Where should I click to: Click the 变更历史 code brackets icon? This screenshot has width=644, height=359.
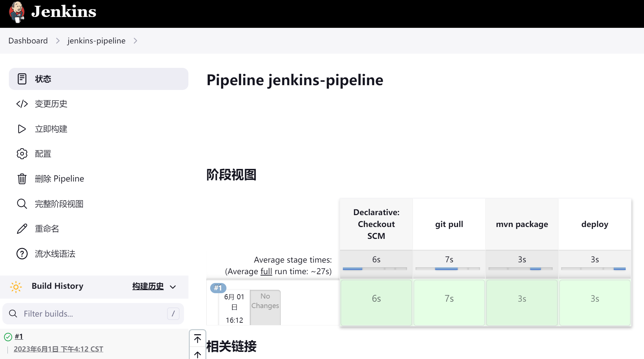tap(22, 104)
